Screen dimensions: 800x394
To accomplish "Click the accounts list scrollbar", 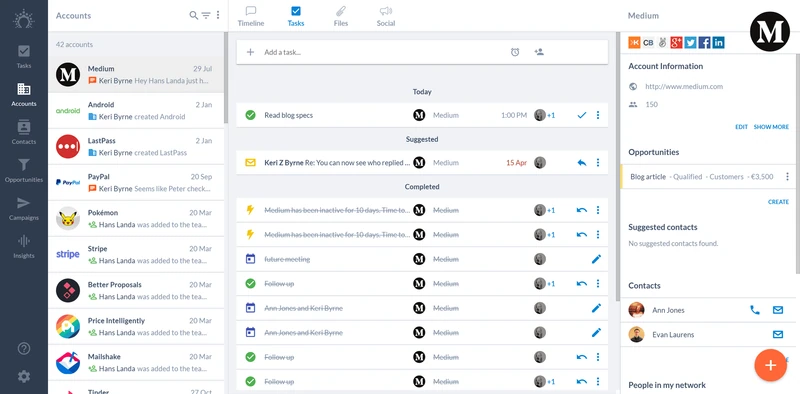I will tap(226, 78).
